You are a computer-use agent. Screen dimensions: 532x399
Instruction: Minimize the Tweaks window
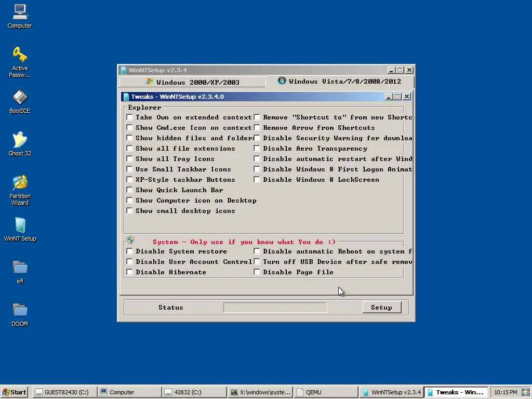tap(389, 97)
